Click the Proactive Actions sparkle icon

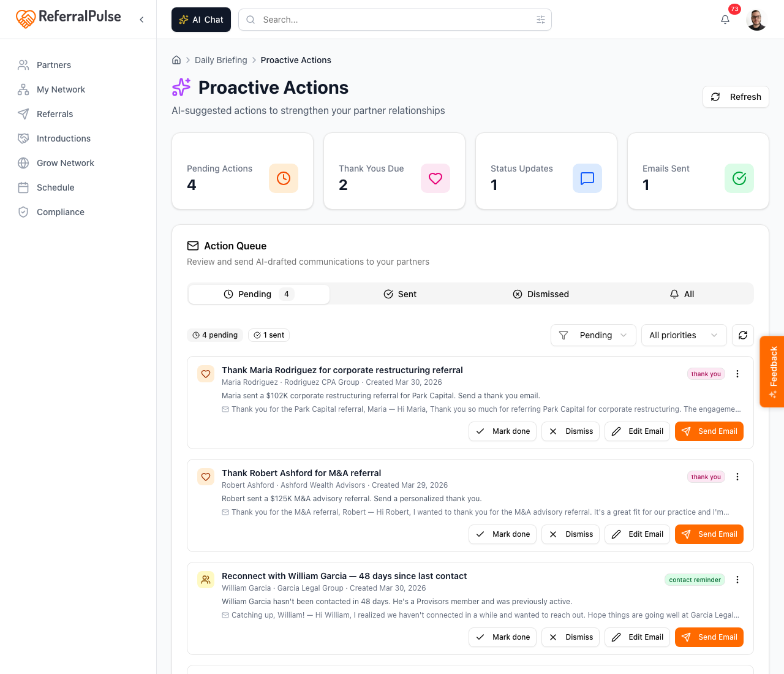(x=181, y=88)
